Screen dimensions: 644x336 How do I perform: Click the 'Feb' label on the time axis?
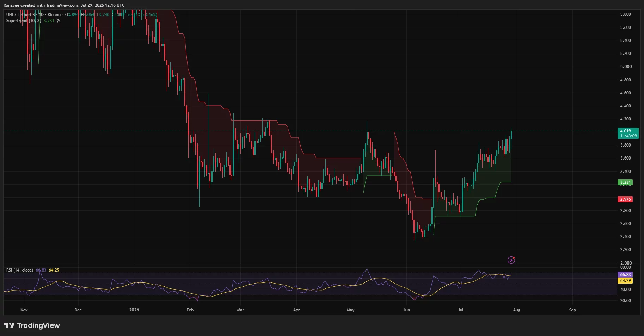click(x=190, y=310)
